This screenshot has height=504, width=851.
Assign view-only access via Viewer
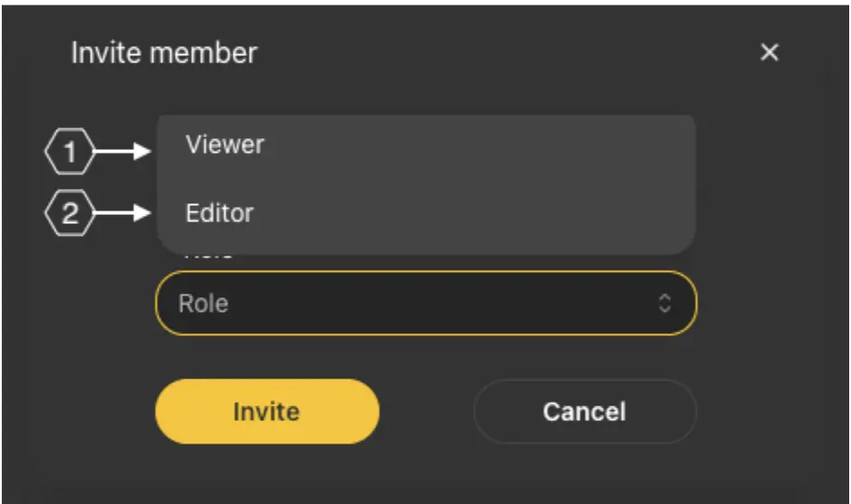[x=225, y=145]
